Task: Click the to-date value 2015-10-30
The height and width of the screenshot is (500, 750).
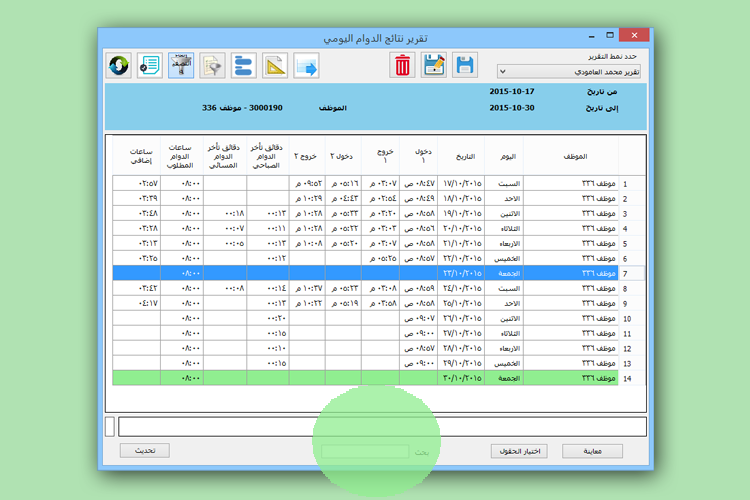Action: pyautogui.click(x=511, y=108)
